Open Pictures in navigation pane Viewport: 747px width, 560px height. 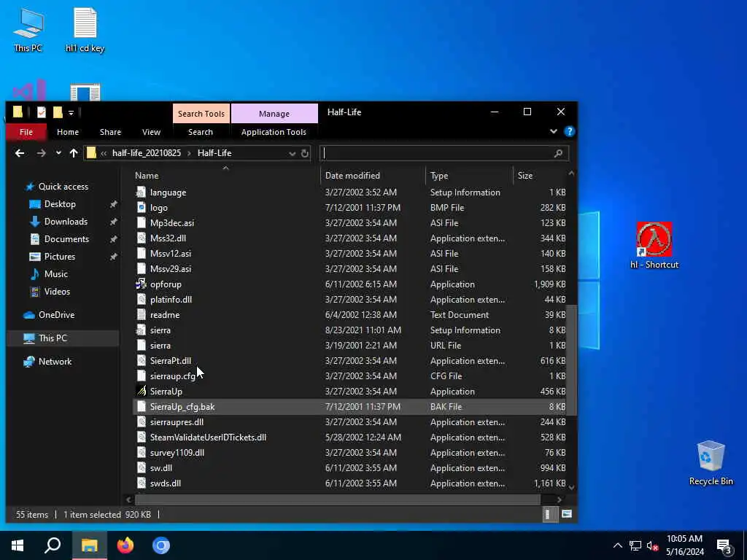tap(60, 257)
